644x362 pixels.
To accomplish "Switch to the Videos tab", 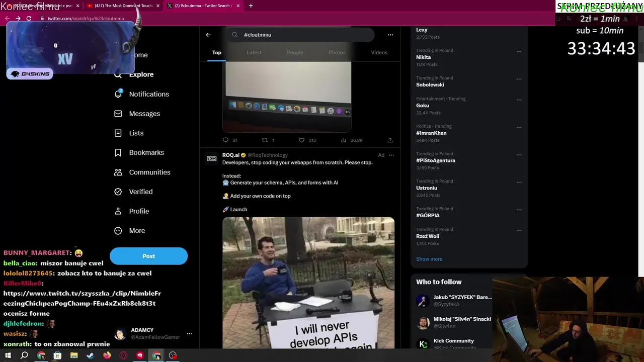I will 379,52.
